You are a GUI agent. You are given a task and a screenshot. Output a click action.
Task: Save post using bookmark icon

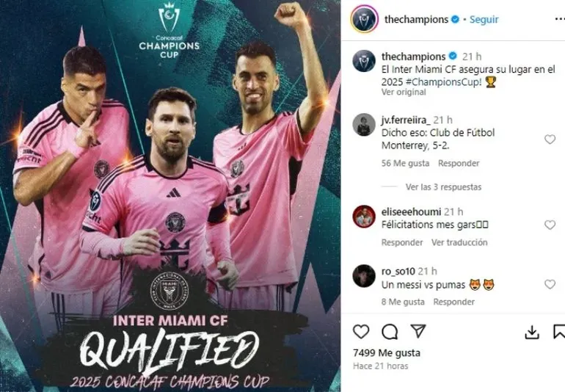pos(559,332)
